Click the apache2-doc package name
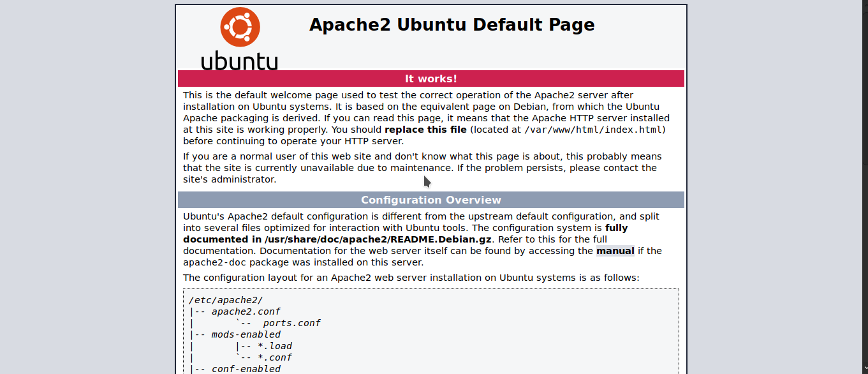 coord(214,262)
